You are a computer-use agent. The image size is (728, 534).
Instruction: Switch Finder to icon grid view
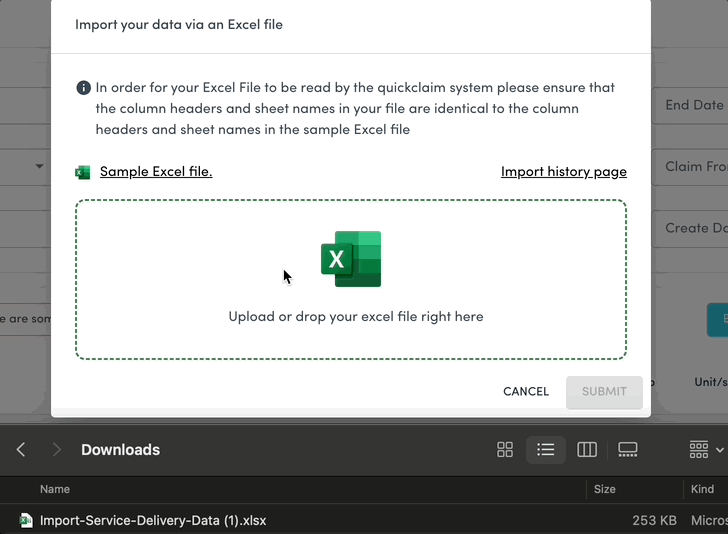505,450
